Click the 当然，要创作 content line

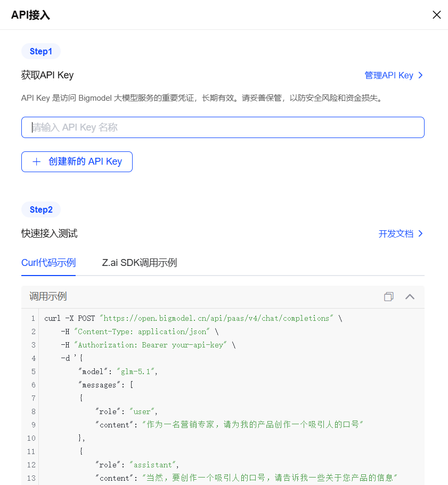pyautogui.click(x=246, y=478)
